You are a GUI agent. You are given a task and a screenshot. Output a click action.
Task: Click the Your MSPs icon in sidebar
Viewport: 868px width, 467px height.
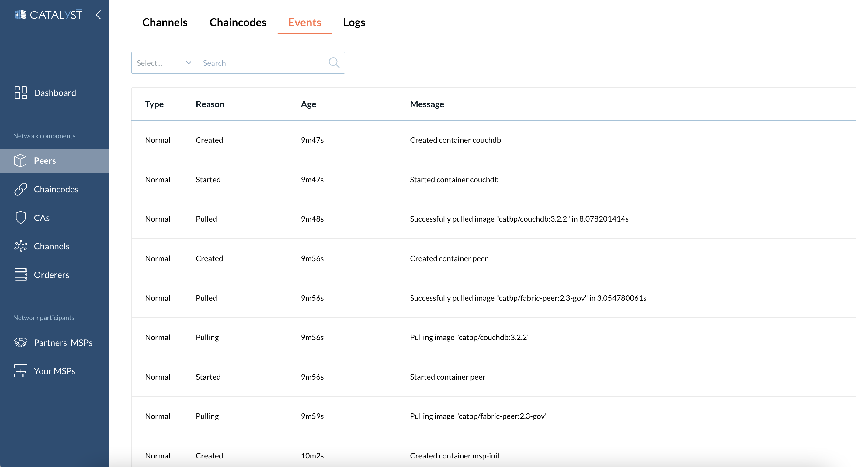point(19,370)
